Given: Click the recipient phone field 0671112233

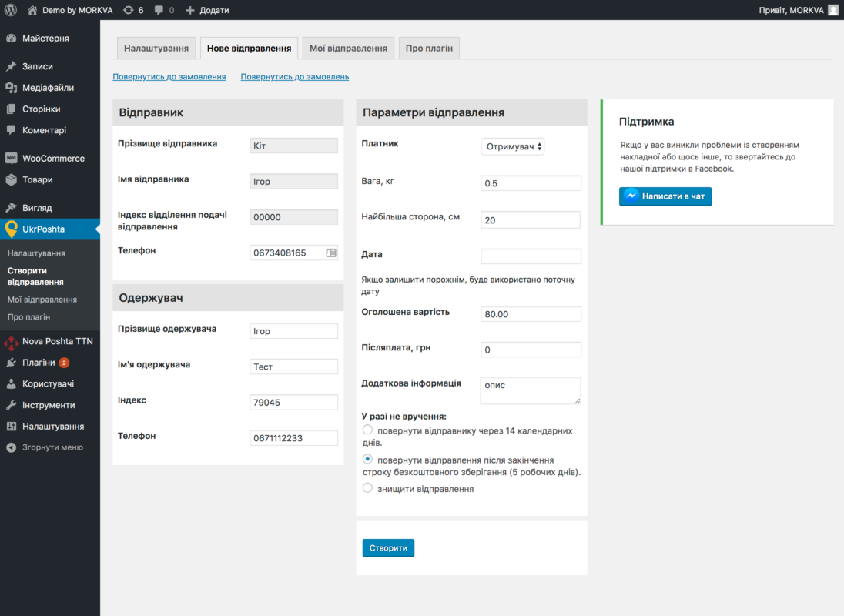Looking at the screenshot, I should [x=294, y=438].
